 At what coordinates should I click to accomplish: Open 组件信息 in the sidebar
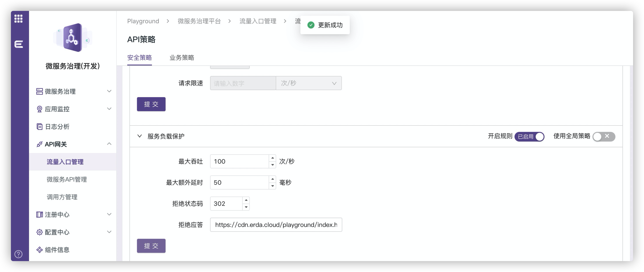pos(57,250)
